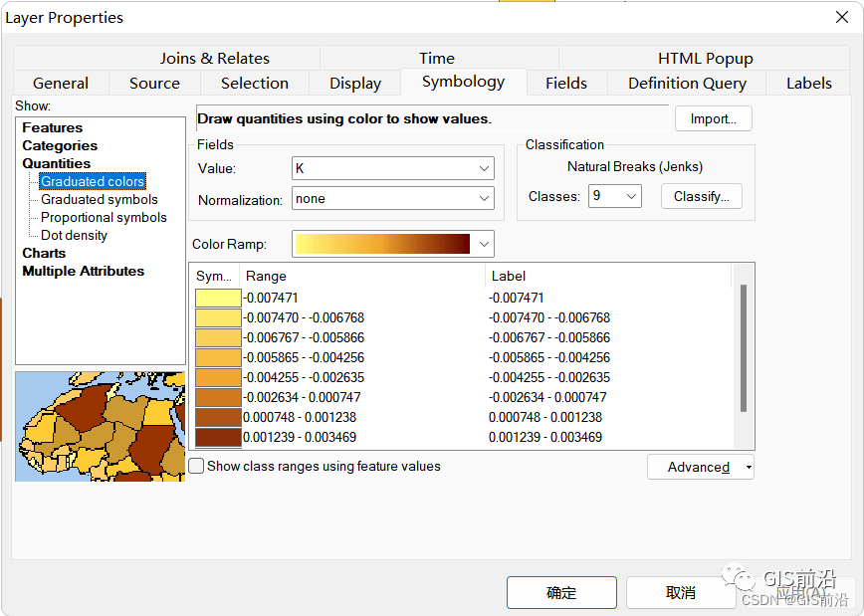
Task: Choose Dot density renderer
Action: click(x=74, y=235)
